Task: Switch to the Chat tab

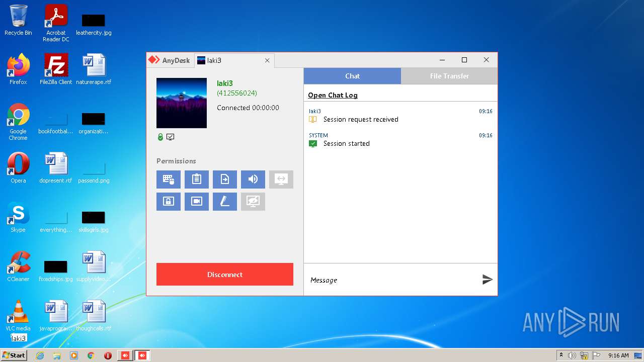Action: point(352,76)
